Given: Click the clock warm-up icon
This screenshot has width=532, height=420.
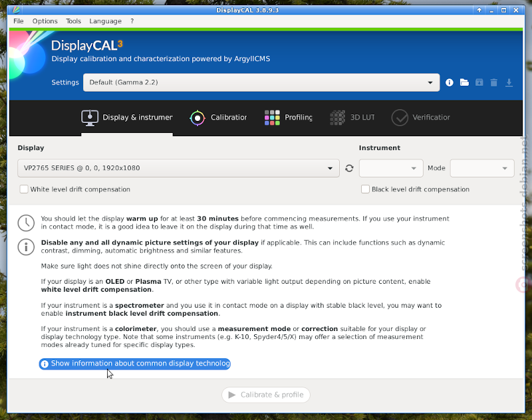Looking at the screenshot, I should 26,223.
